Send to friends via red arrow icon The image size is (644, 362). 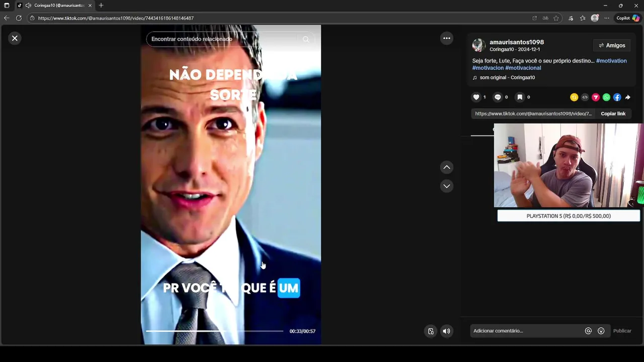[x=596, y=98]
